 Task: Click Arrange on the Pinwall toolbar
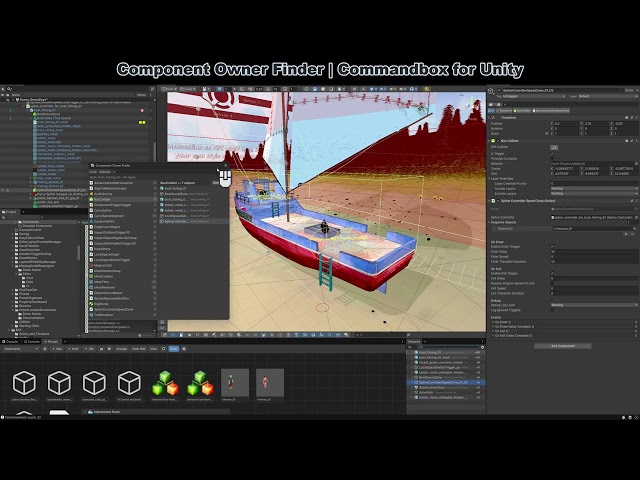tap(122, 349)
